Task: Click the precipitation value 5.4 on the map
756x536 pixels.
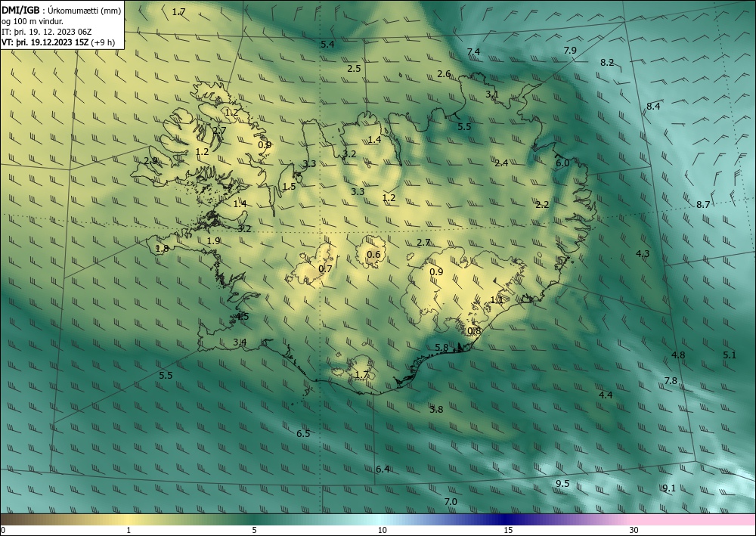Action: pyautogui.click(x=327, y=45)
